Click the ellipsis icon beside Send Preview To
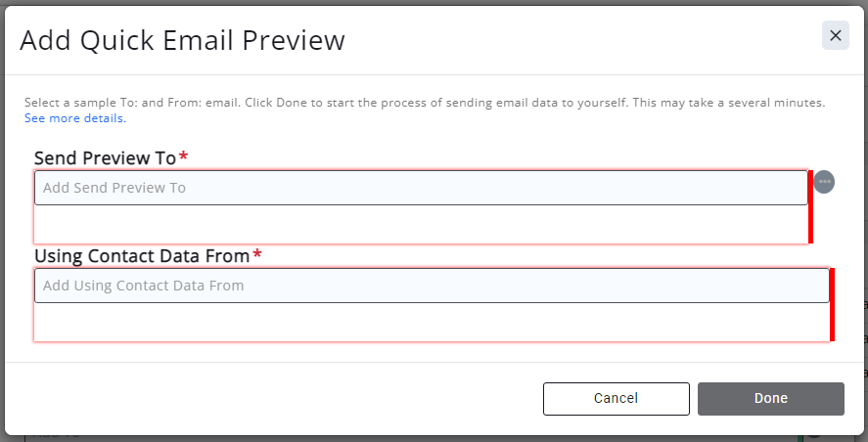The height and width of the screenshot is (442, 868). coord(824,182)
